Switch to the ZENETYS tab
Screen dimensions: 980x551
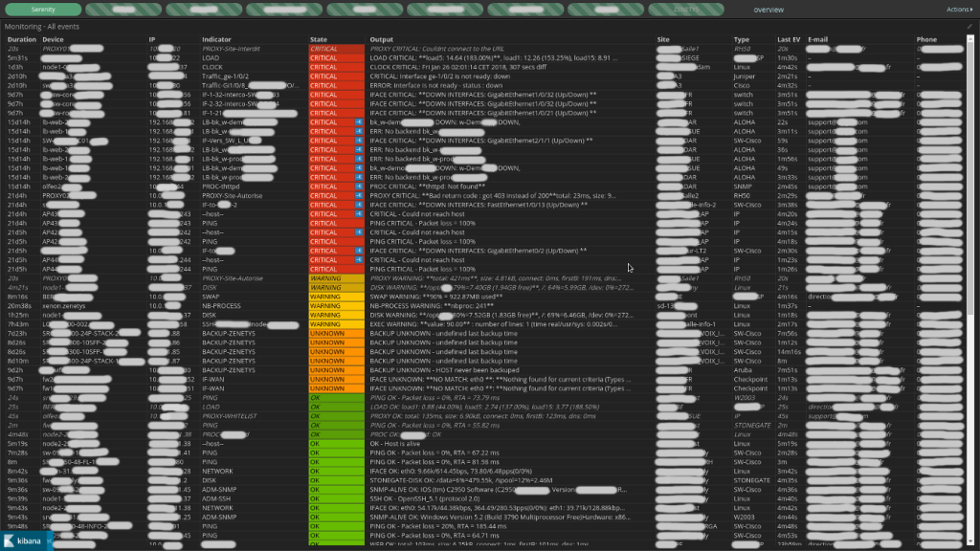coord(686,10)
